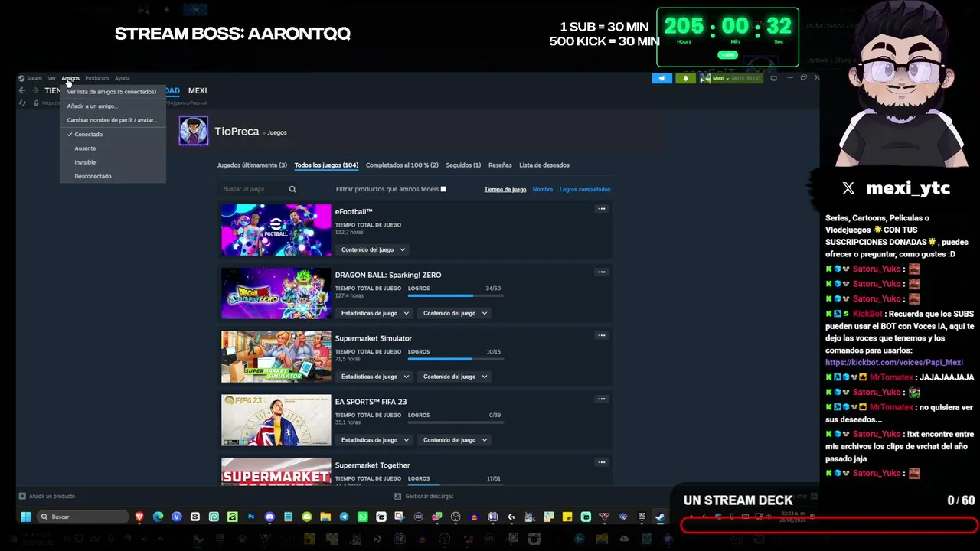Image resolution: width=980 pixels, height=551 pixels.
Task: Open 'Gestionar descargas'
Action: coord(424,496)
